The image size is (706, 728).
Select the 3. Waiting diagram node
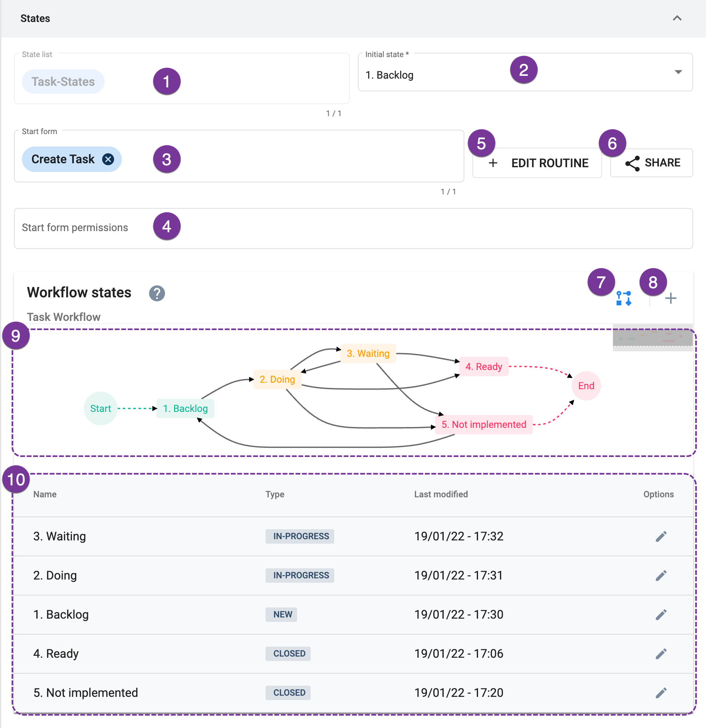click(x=368, y=353)
